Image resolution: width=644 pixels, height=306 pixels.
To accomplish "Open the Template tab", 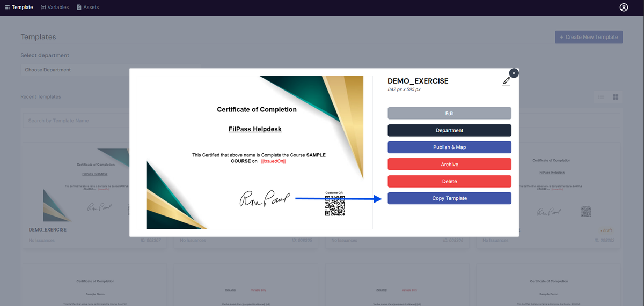I will pos(19,8).
